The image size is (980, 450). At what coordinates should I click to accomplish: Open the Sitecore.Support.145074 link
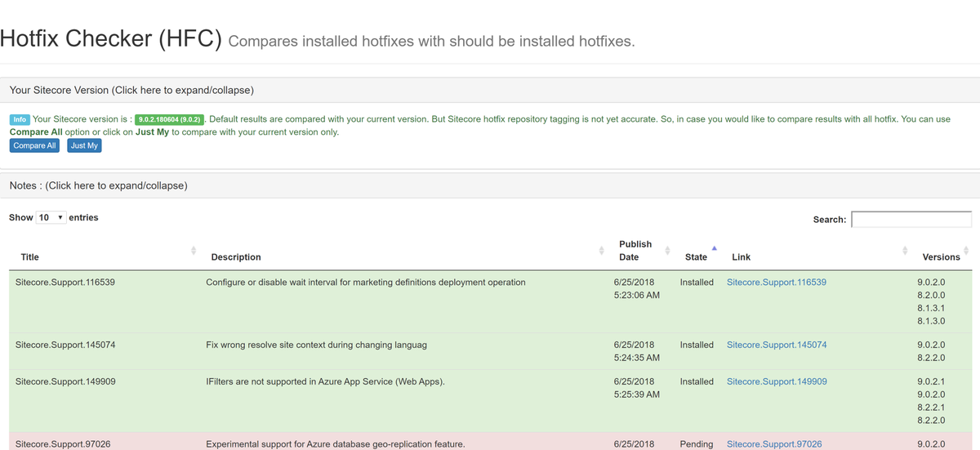click(x=776, y=345)
